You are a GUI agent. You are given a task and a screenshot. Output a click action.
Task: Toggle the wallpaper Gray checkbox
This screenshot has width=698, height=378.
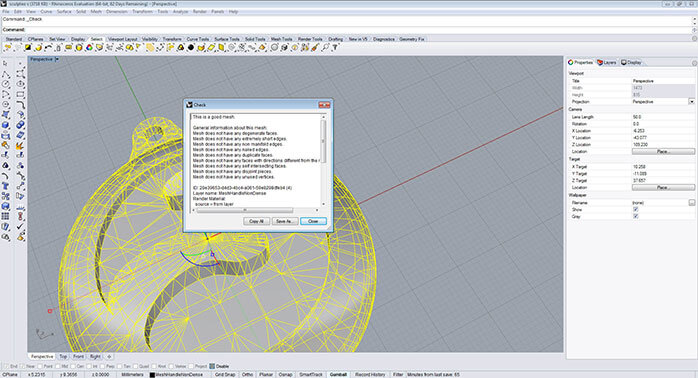point(636,216)
